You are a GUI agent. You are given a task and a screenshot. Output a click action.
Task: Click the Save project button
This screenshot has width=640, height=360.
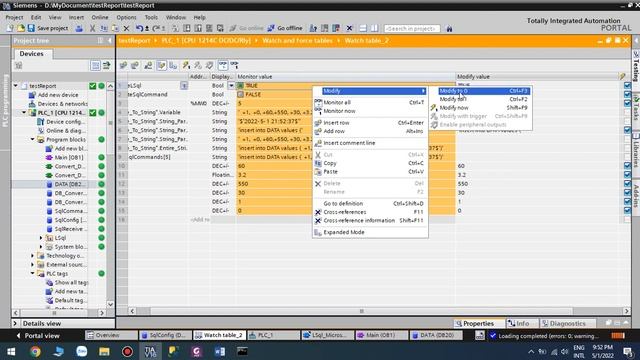click(x=48, y=28)
